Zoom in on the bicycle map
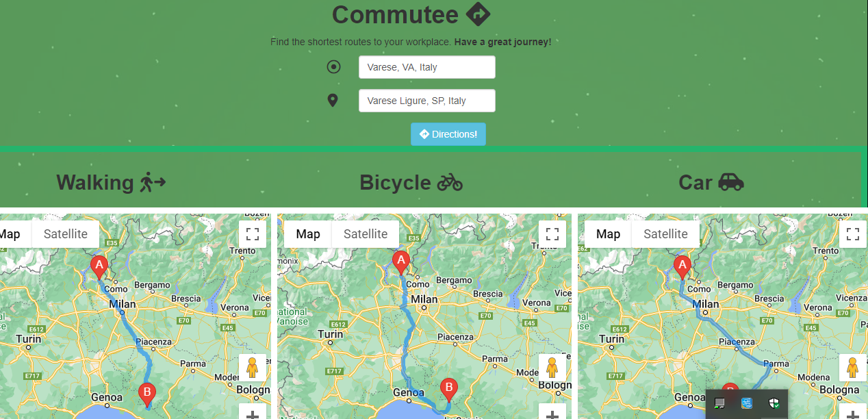The image size is (868, 419). pyautogui.click(x=552, y=413)
